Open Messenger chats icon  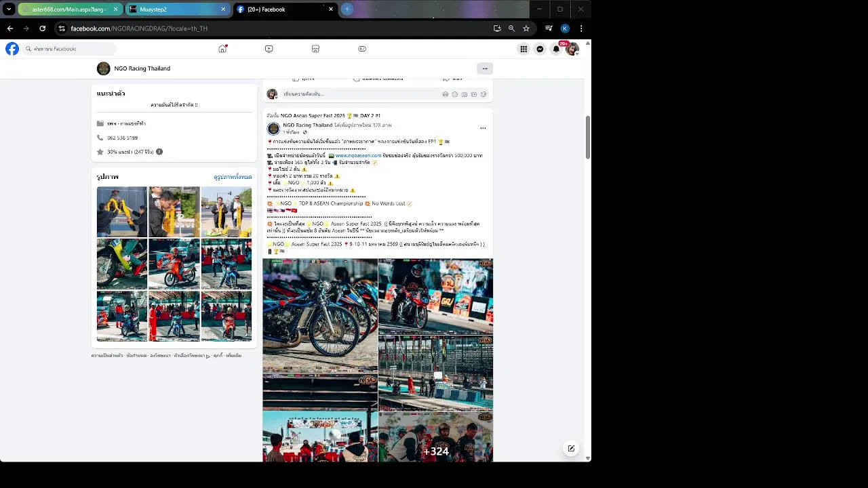(540, 49)
